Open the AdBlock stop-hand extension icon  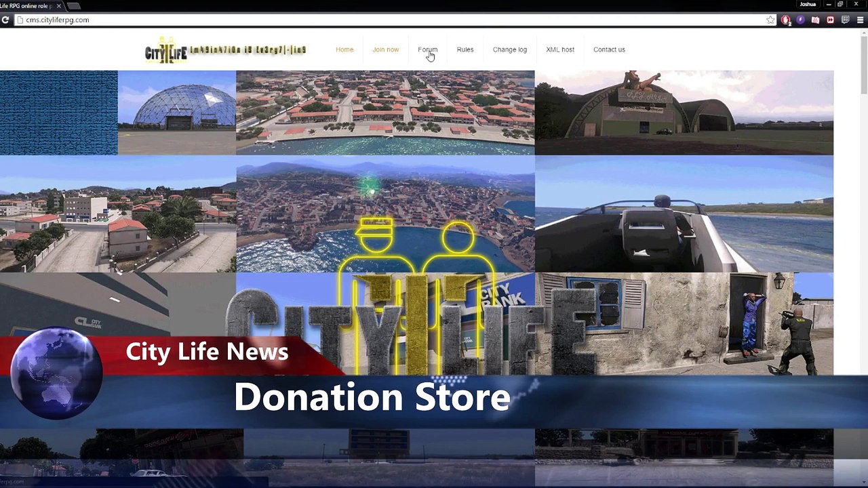(786, 20)
